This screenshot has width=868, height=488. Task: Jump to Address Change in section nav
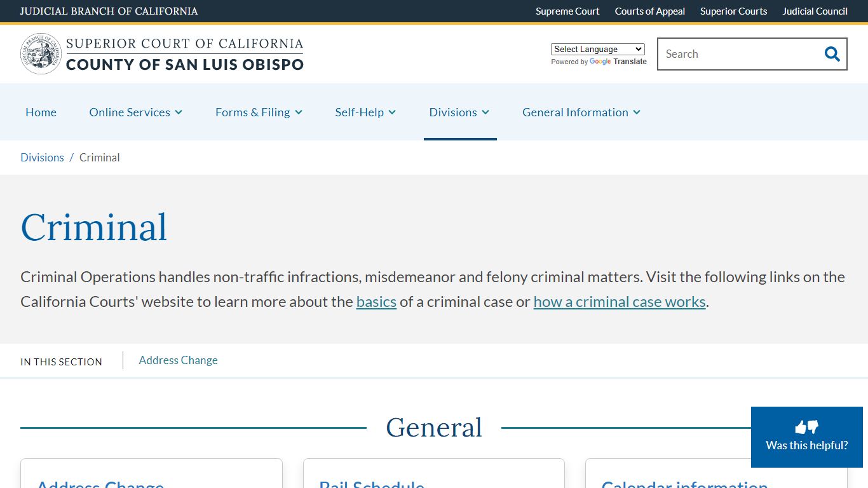pos(178,360)
